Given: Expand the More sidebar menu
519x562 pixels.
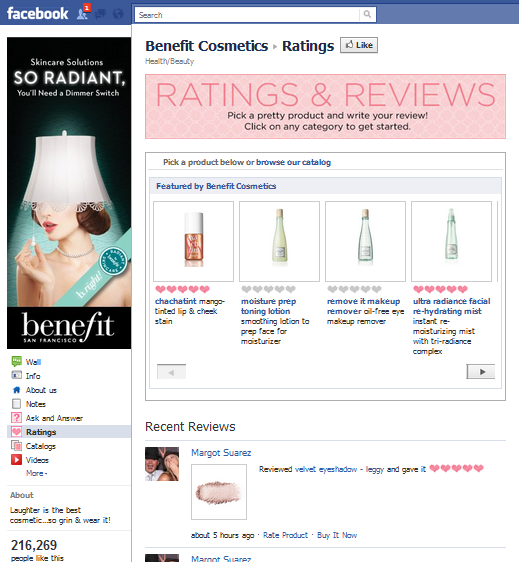Looking at the screenshot, I should click(x=36, y=473).
